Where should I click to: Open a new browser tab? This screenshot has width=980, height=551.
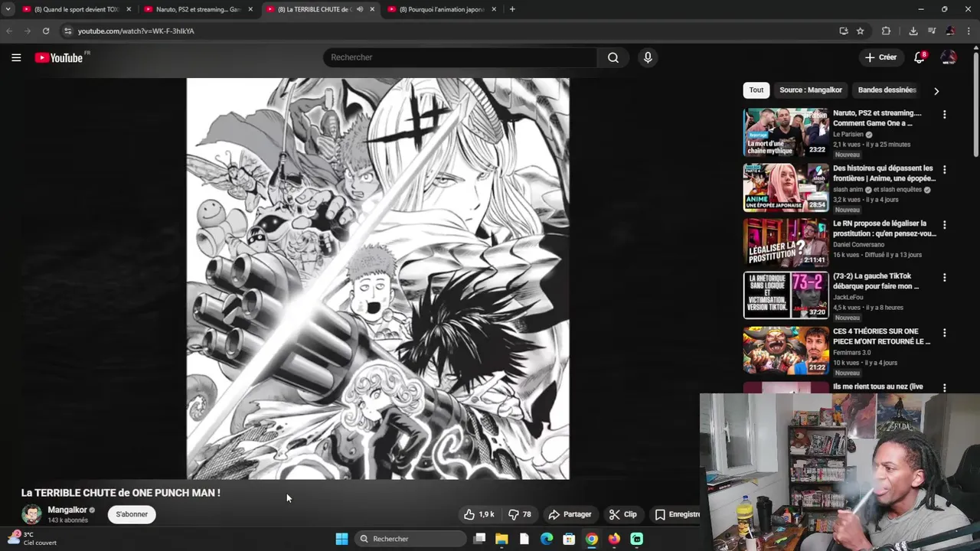coord(512,9)
